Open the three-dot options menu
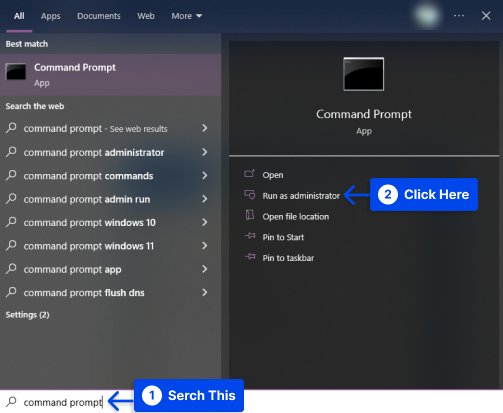This screenshot has height=413, width=503. coord(459,16)
